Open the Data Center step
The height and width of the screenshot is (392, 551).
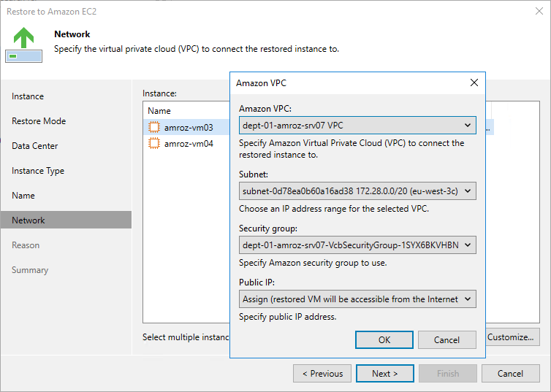coord(35,146)
